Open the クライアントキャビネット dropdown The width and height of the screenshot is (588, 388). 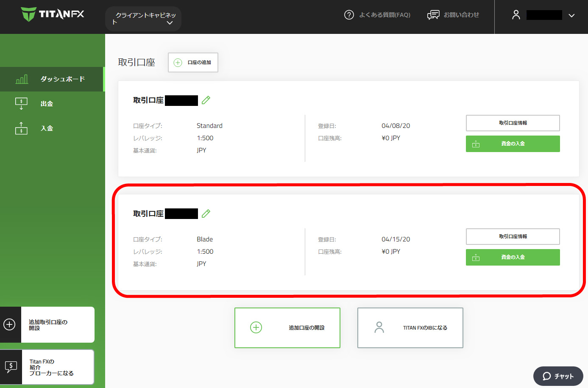click(143, 19)
